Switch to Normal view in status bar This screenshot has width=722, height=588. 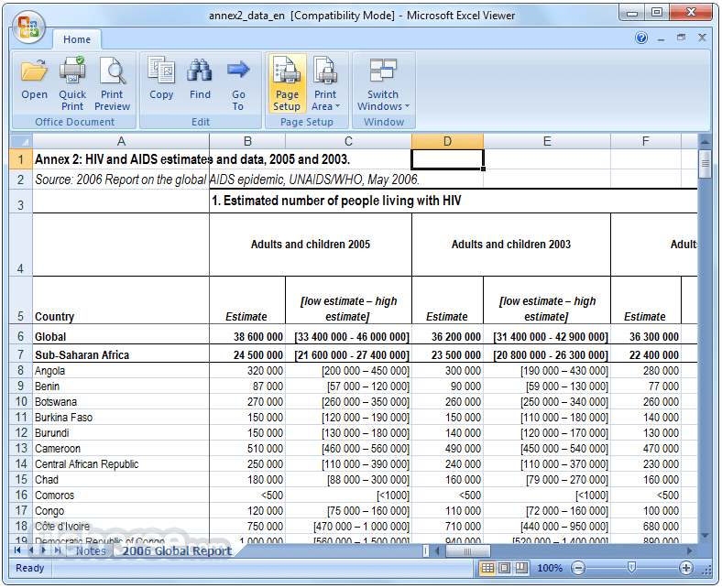487,568
